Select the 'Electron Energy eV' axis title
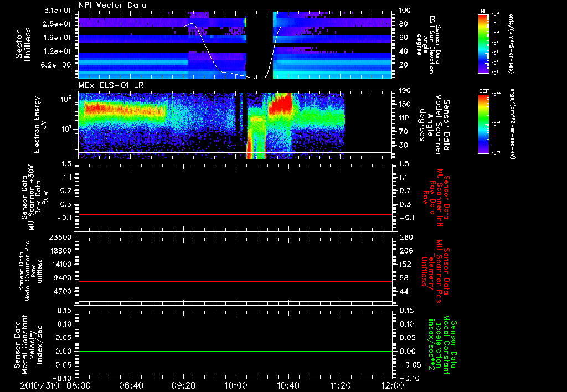The width and height of the screenshot is (567, 392). 40,125
